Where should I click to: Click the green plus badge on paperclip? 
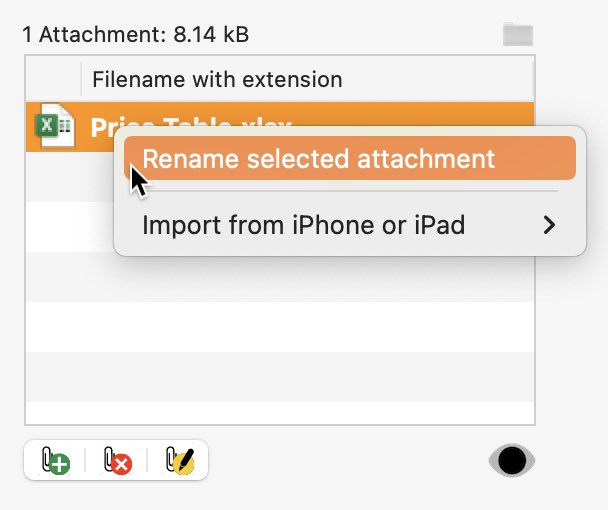click(59, 464)
